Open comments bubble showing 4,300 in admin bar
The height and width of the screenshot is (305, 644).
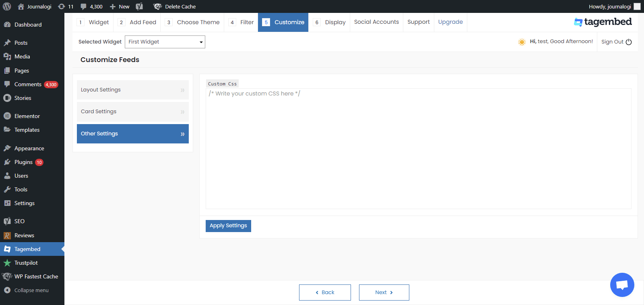91,6
